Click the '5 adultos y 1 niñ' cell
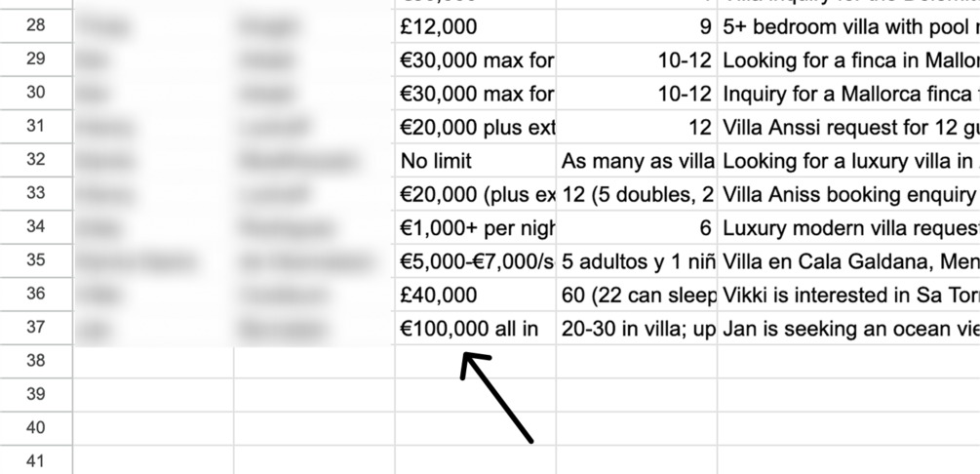 pos(637,261)
